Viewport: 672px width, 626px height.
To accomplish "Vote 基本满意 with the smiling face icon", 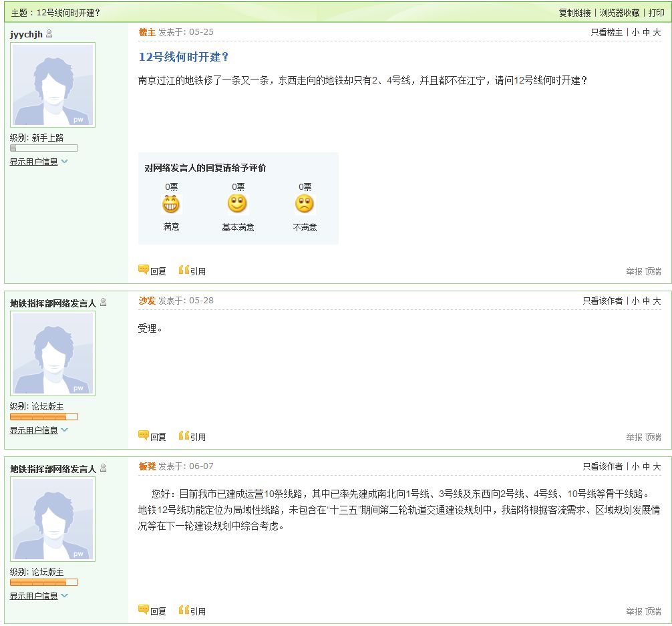I will (237, 204).
